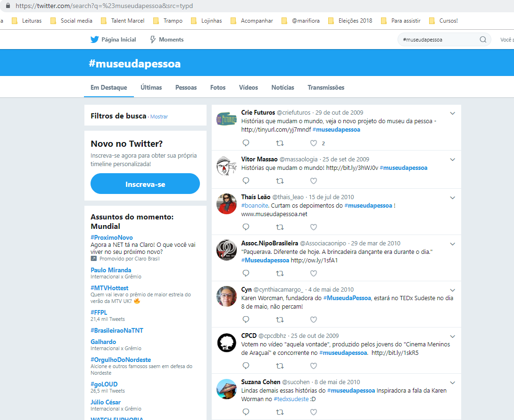Click the padlock icon in address bar
Viewport: 514px width, 420px height.
[x=8, y=6]
